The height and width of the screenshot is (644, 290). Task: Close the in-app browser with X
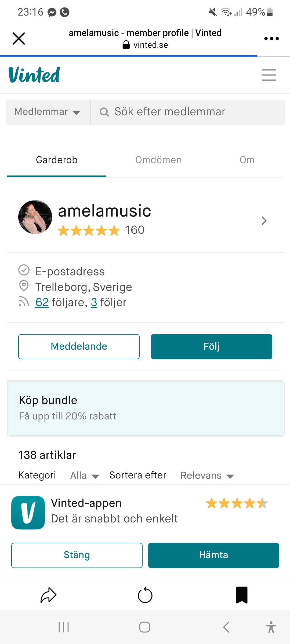19,39
